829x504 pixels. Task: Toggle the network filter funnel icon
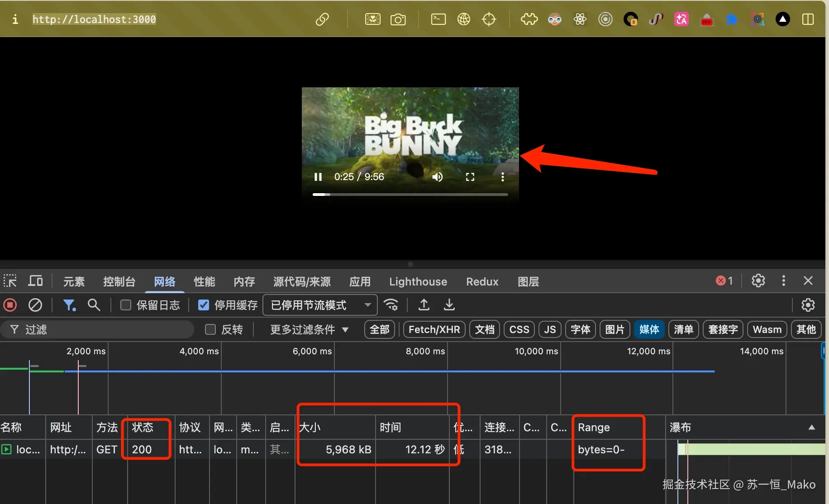[x=69, y=305]
